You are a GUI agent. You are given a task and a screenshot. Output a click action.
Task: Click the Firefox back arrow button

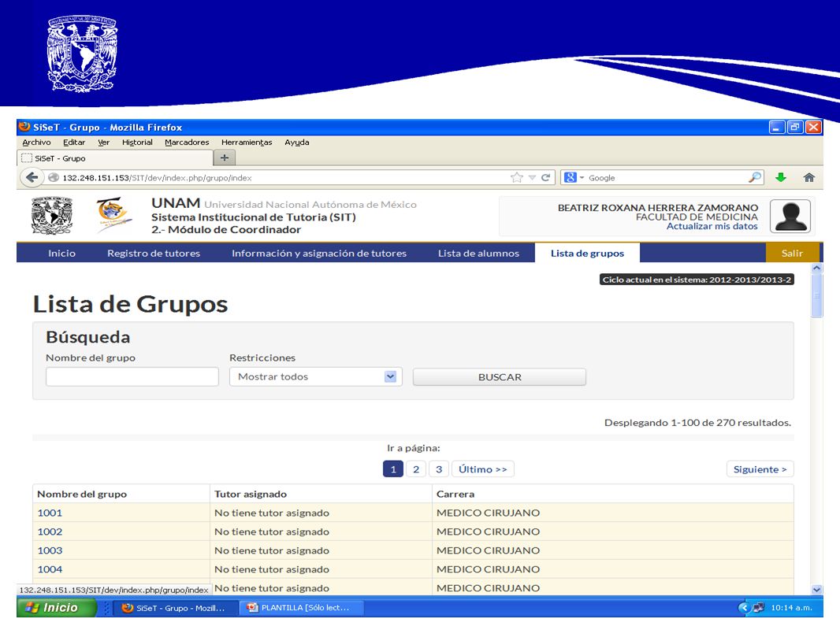pyautogui.click(x=32, y=177)
